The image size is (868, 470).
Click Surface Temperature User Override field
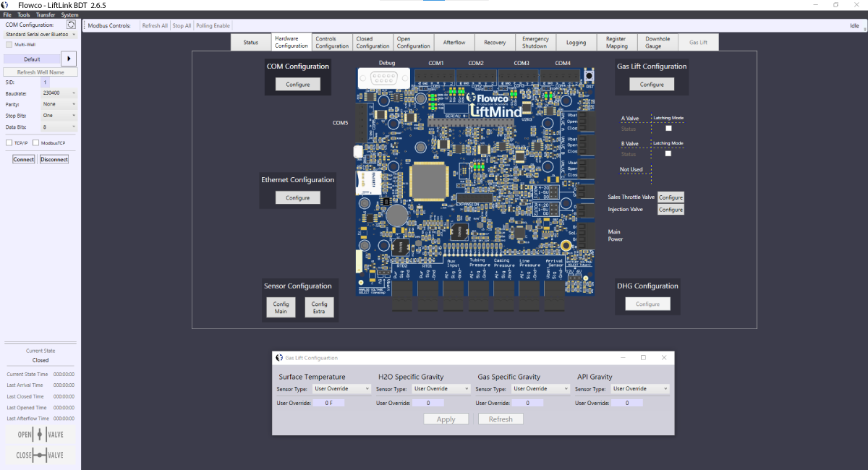coord(328,403)
